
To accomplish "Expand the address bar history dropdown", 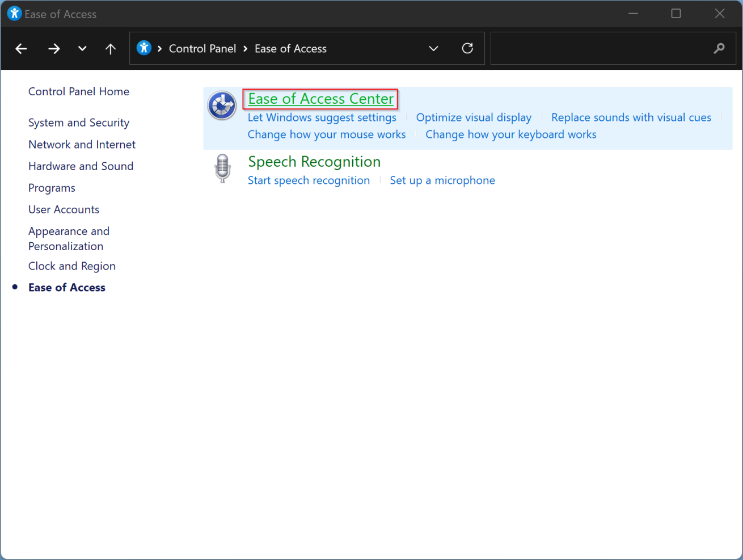I will tap(433, 49).
